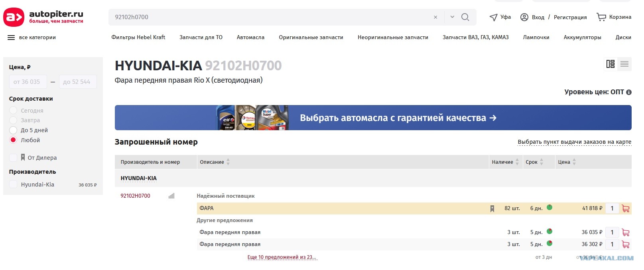Viewport: 644px width, 270px height.
Task: Go to Фильтры Hebel Kraft
Action: click(x=138, y=37)
